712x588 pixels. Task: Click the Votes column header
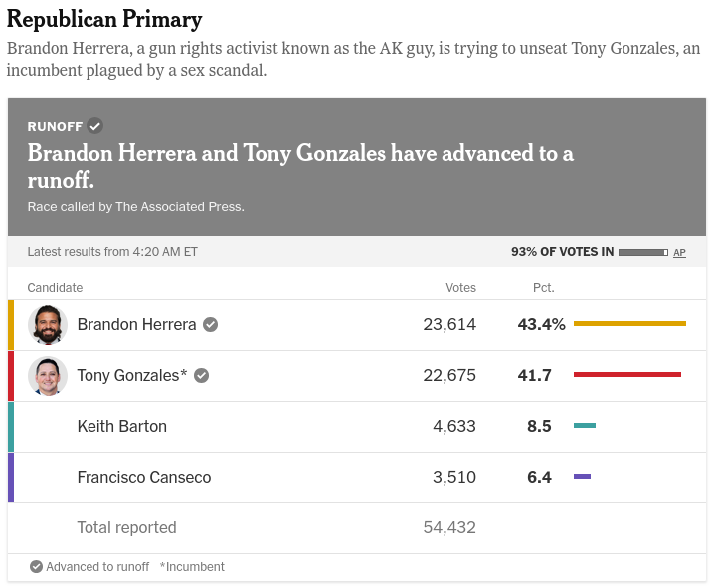tap(460, 288)
